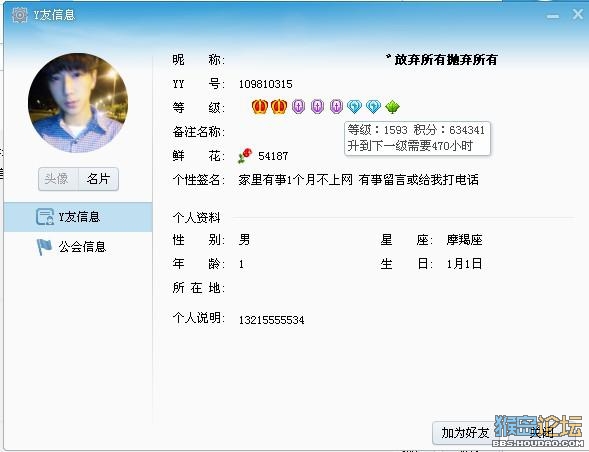589x452 pixels.
Task: Click the signature text 家里有事1个月不上网
Action: tap(295, 180)
